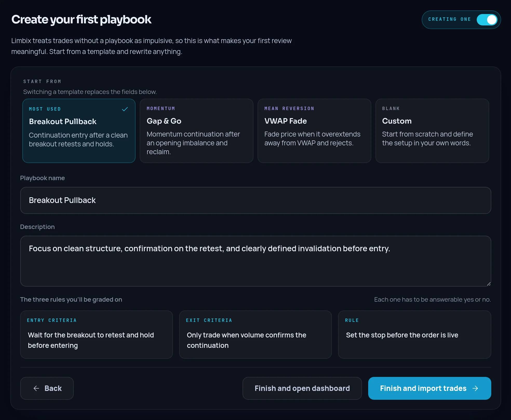Click Finish and open dashboard
The width and height of the screenshot is (511, 420).
[302, 388]
